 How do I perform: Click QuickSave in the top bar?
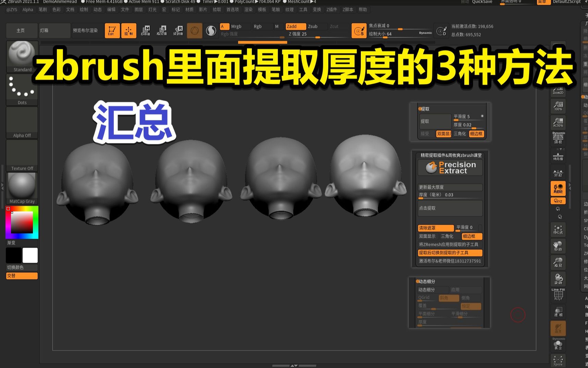[x=482, y=2]
